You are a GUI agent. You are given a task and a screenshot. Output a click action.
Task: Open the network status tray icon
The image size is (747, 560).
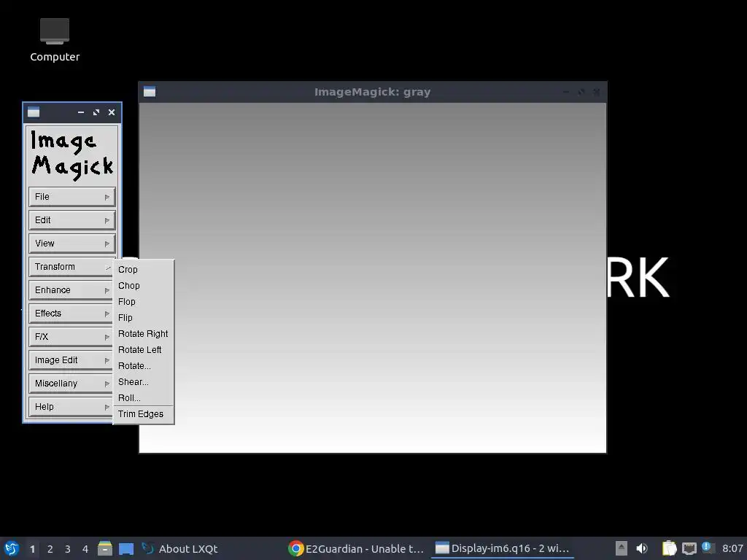[689, 548]
